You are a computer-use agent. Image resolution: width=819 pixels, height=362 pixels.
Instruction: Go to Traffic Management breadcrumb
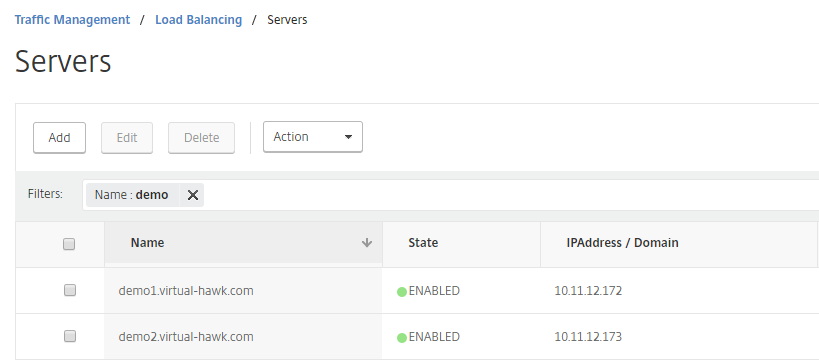(72, 20)
